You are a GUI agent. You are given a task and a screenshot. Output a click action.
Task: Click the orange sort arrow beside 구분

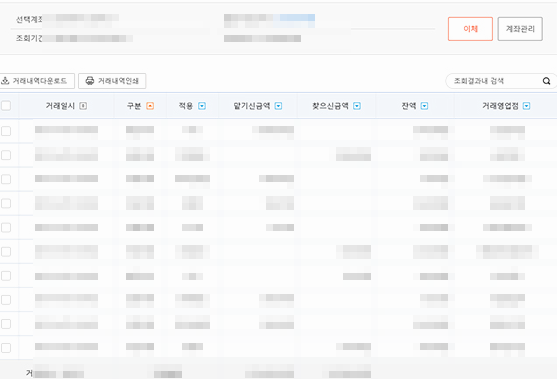[x=150, y=106]
